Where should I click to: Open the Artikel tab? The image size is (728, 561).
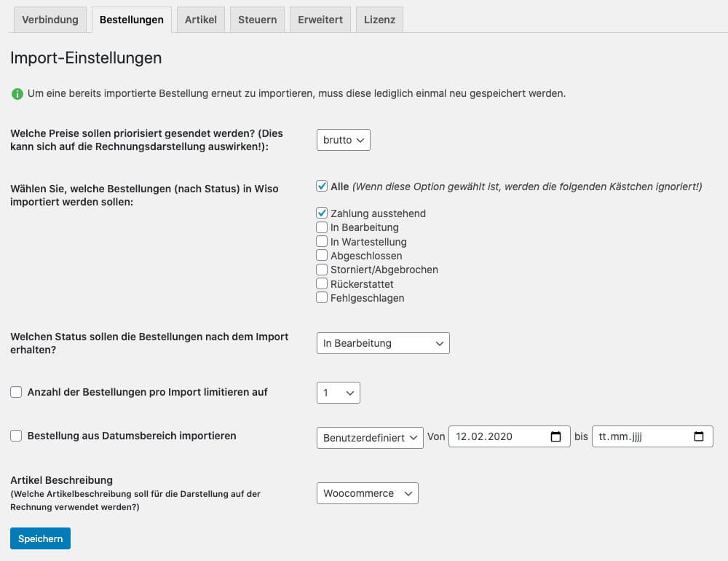click(x=201, y=20)
